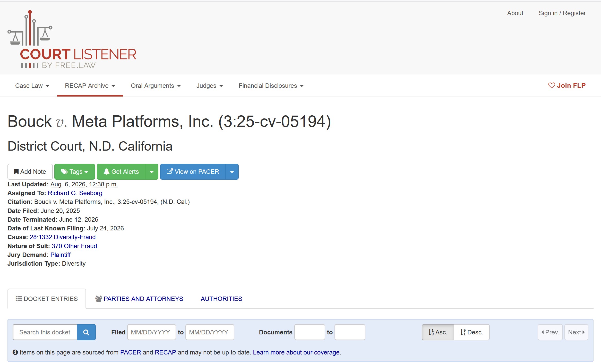Open the About page
The width and height of the screenshot is (601, 364).
click(x=515, y=13)
